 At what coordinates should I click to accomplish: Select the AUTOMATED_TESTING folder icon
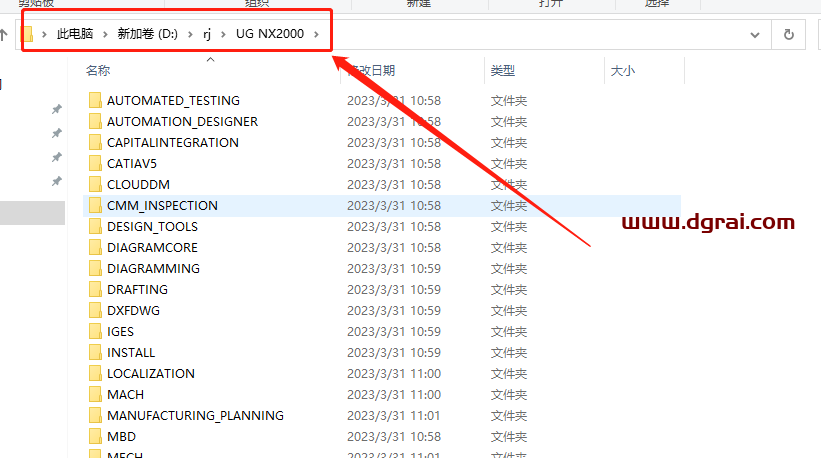95,100
